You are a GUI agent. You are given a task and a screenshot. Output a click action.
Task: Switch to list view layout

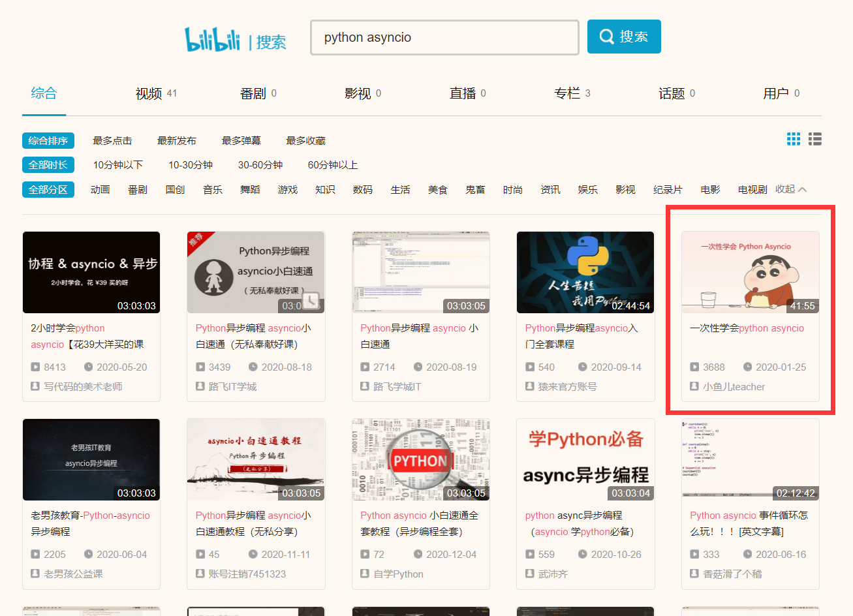(x=814, y=138)
